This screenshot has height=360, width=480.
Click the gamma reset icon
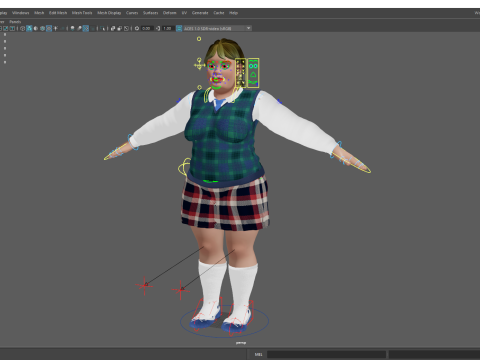coord(158,28)
